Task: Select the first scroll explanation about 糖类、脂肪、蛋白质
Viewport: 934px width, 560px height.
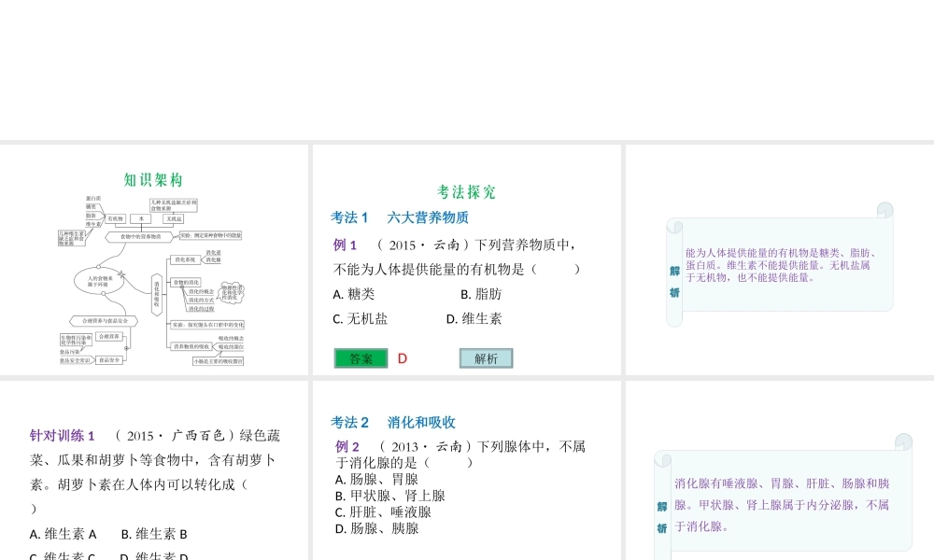Action: pos(780,265)
